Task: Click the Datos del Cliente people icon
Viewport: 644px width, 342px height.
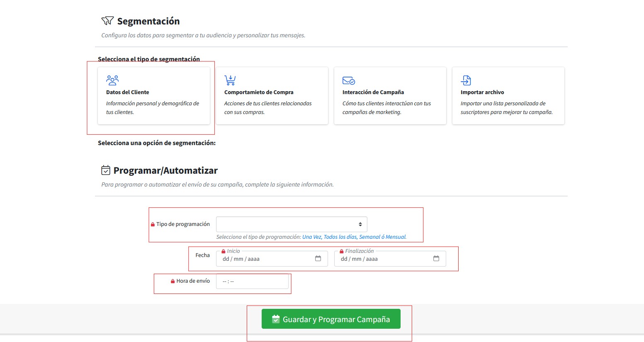Action: pos(112,80)
